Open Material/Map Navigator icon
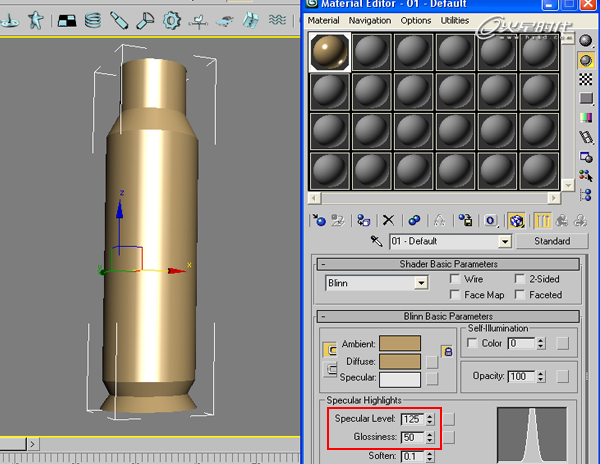This screenshot has width=600, height=464. click(x=585, y=195)
